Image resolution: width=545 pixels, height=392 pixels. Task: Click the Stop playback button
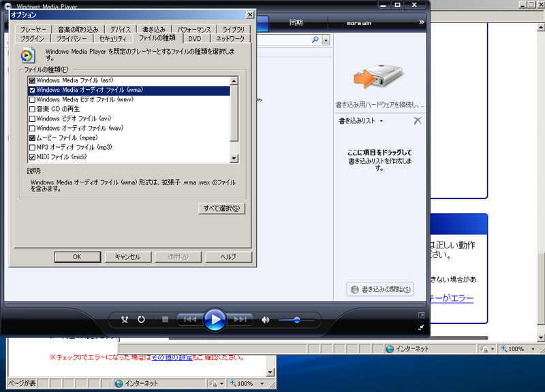click(x=165, y=319)
